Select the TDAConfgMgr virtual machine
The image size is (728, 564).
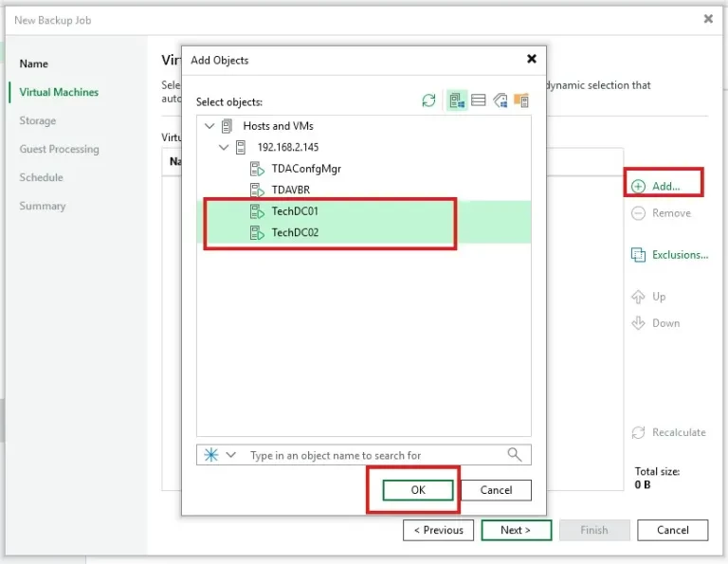[x=306, y=169]
